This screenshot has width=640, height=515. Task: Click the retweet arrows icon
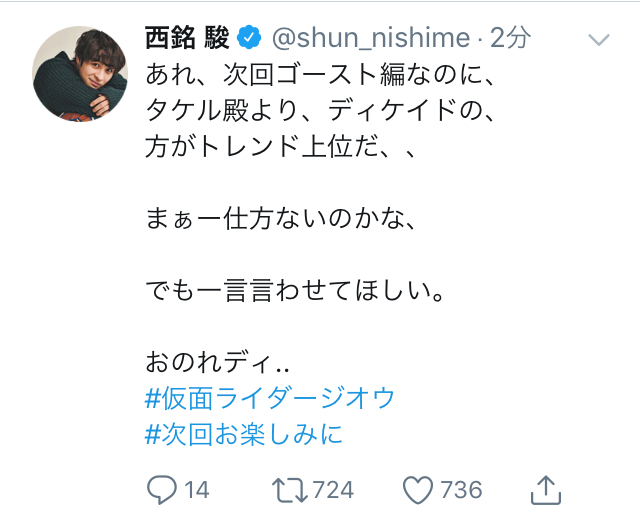290,489
